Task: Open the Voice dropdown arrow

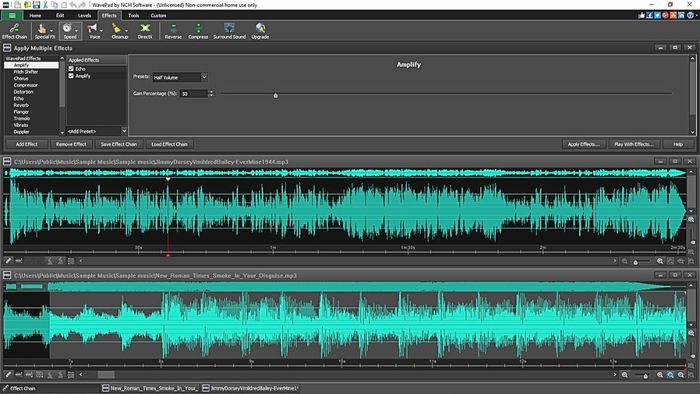Action: point(101,31)
